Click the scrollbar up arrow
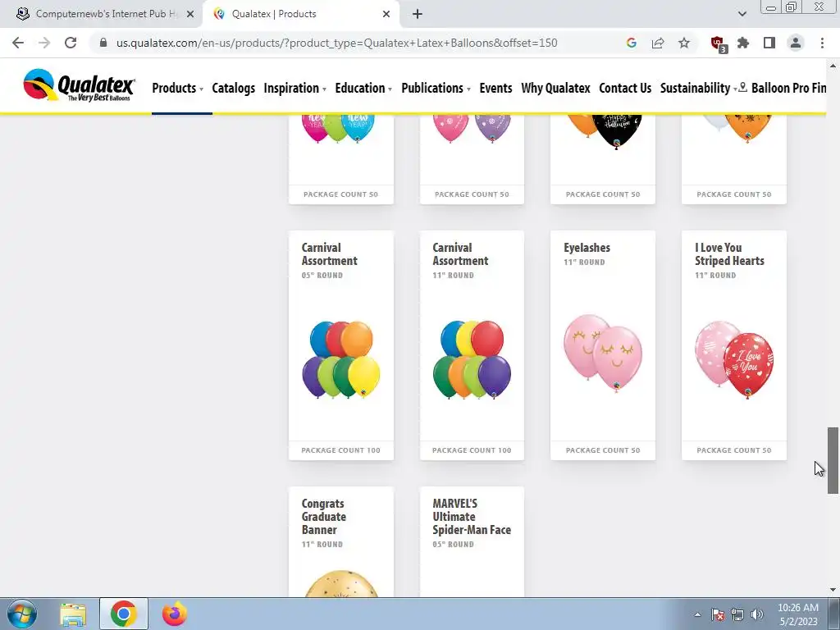Image resolution: width=840 pixels, height=630 pixels. [x=833, y=66]
